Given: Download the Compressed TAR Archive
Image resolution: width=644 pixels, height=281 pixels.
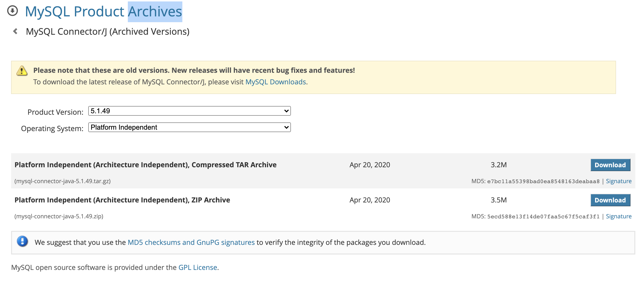Looking at the screenshot, I should coord(610,165).
